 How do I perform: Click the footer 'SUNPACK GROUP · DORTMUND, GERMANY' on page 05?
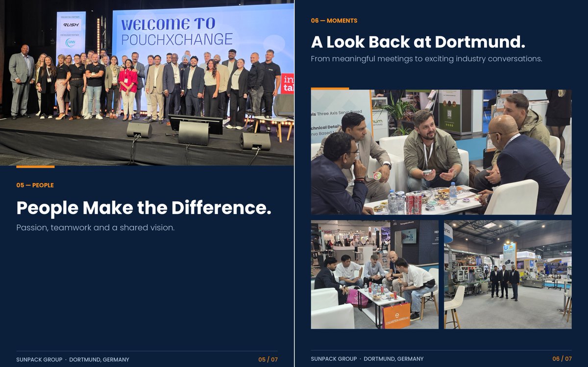coord(73,360)
